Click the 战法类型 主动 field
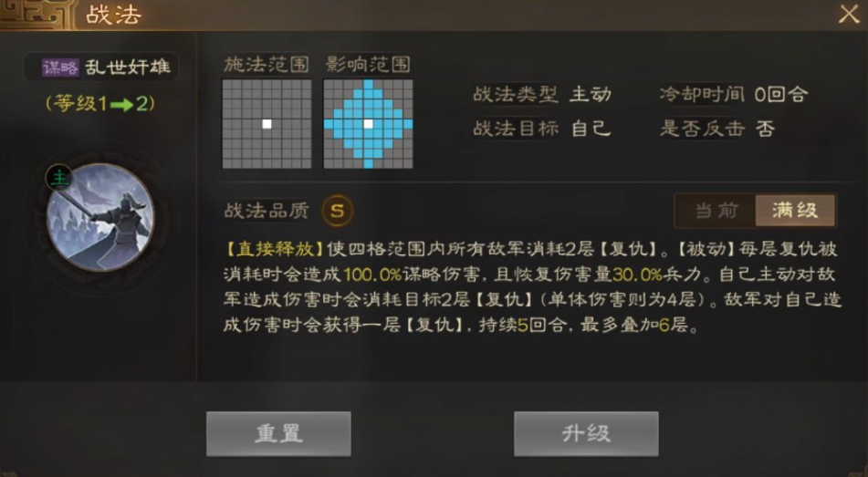 [542, 95]
